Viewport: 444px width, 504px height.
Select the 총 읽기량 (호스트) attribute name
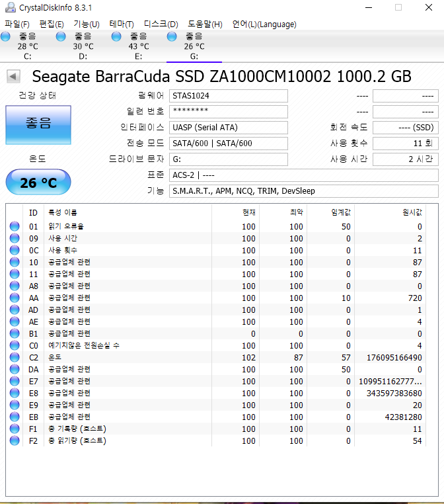(77, 441)
